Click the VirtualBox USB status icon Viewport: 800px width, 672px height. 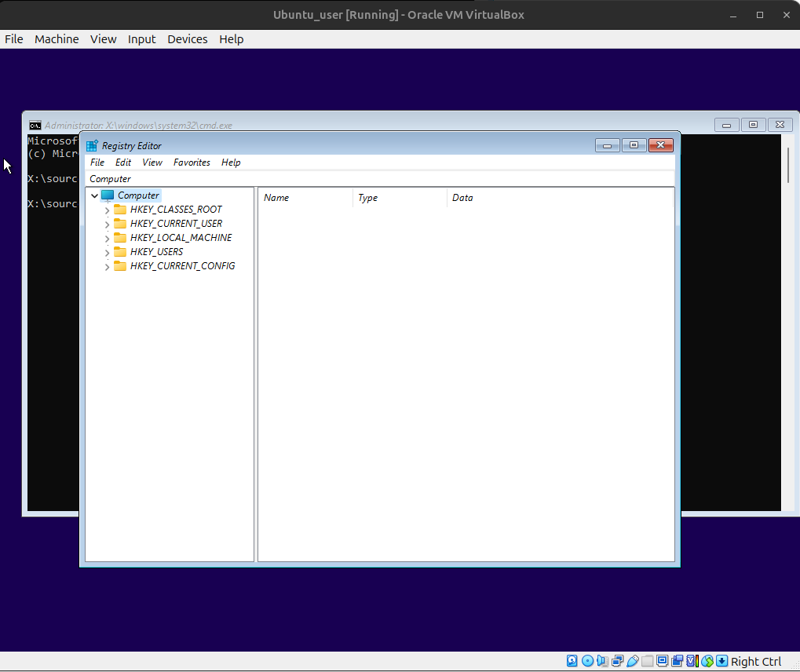pyautogui.click(x=633, y=661)
